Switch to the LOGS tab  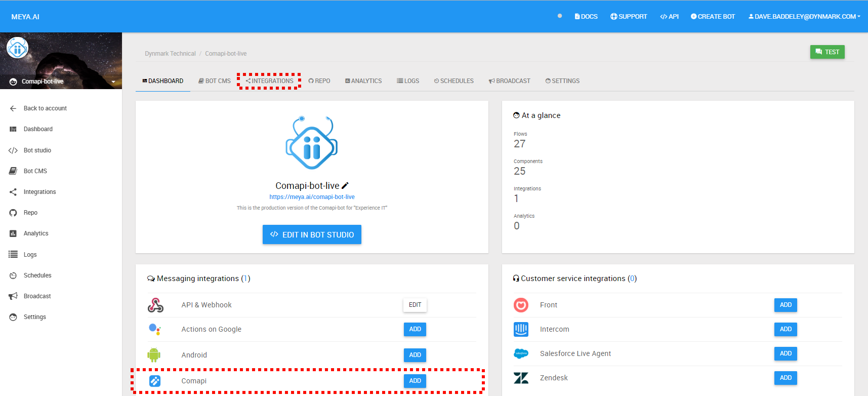(x=408, y=81)
